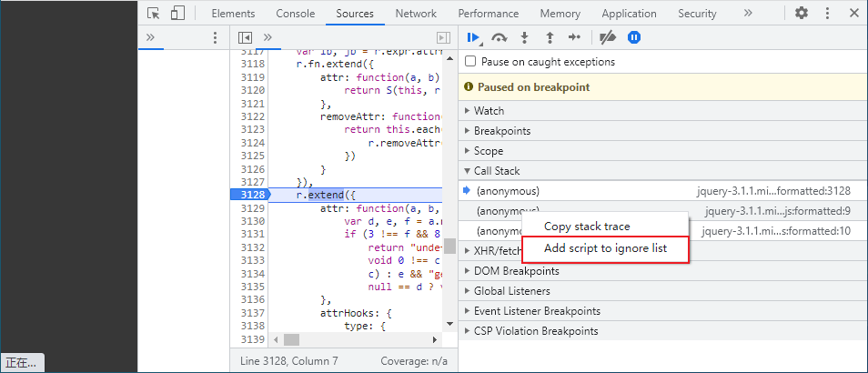The image size is (868, 373).
Task: Expand the Watch section
Action: (489, 111)
